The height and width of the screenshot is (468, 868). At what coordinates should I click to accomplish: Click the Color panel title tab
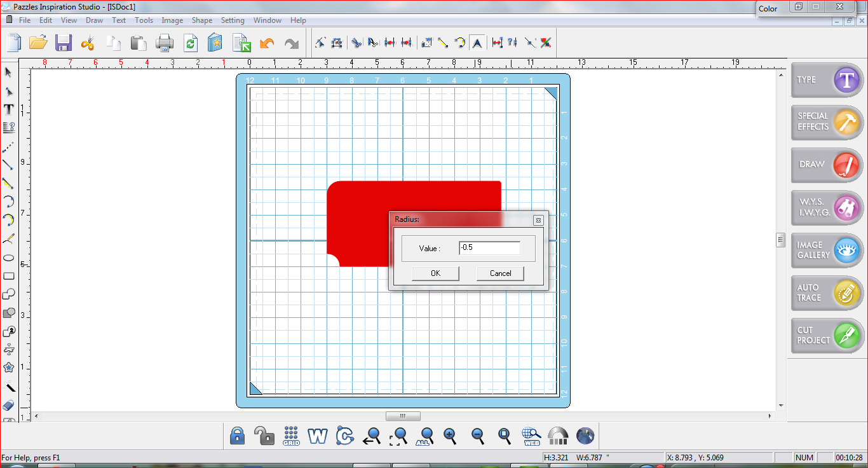768,9
